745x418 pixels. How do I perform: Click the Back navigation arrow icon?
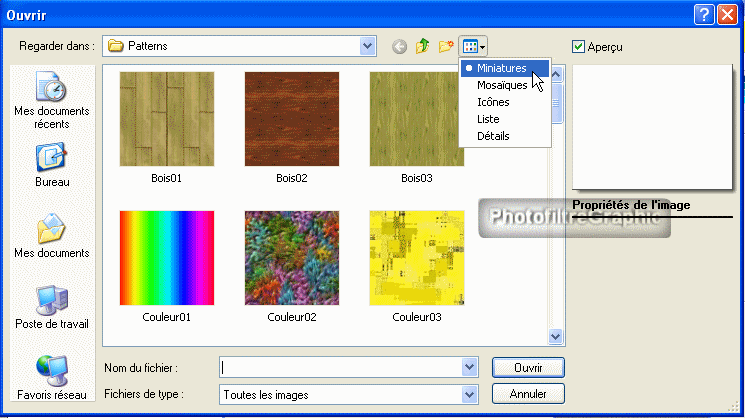(399, 46)
